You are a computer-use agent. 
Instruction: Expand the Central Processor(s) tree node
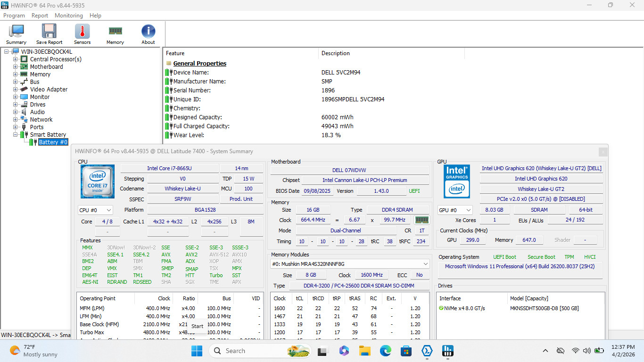tap(16, 59)
